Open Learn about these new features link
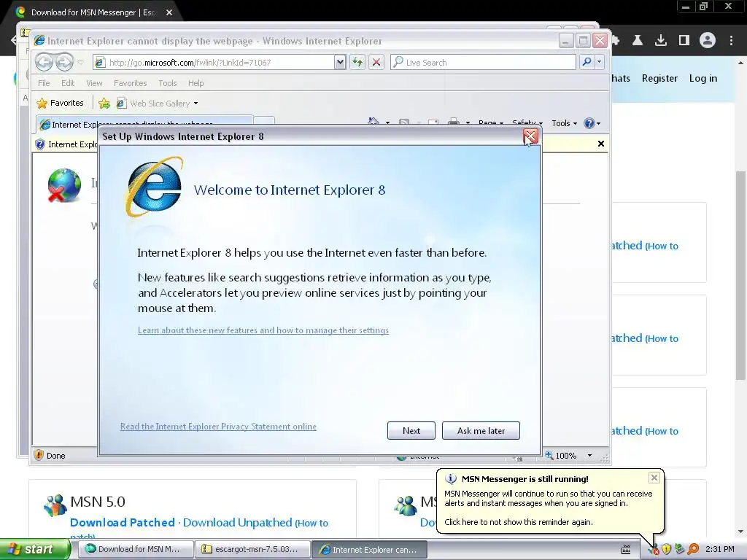The image size is (747, 560). point(263,330)
